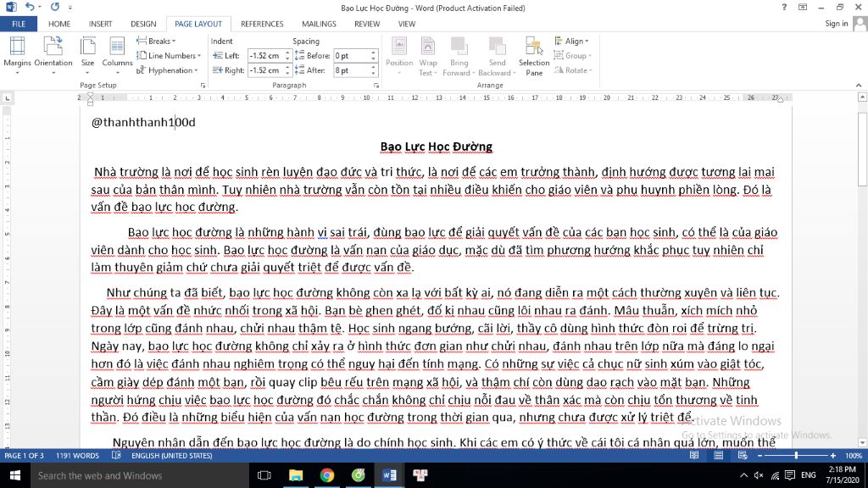Open the Orientation menu
Image resolution: width=868 pixels, height=488 pixels.
tap(53, 55)
